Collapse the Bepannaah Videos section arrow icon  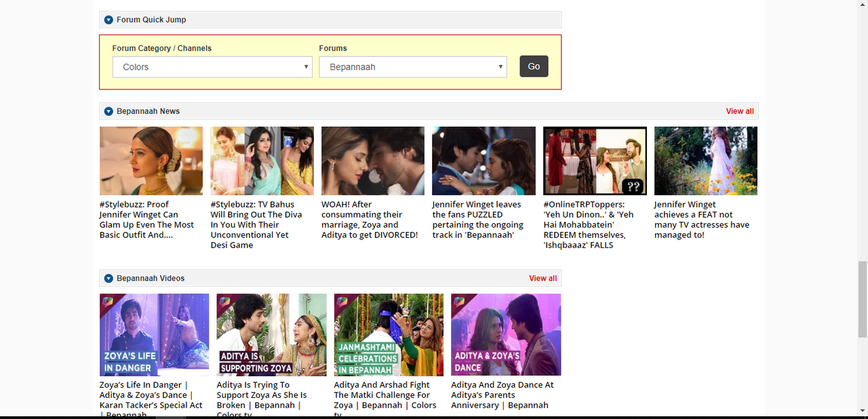pyautogui.click(x=108, y=279)
